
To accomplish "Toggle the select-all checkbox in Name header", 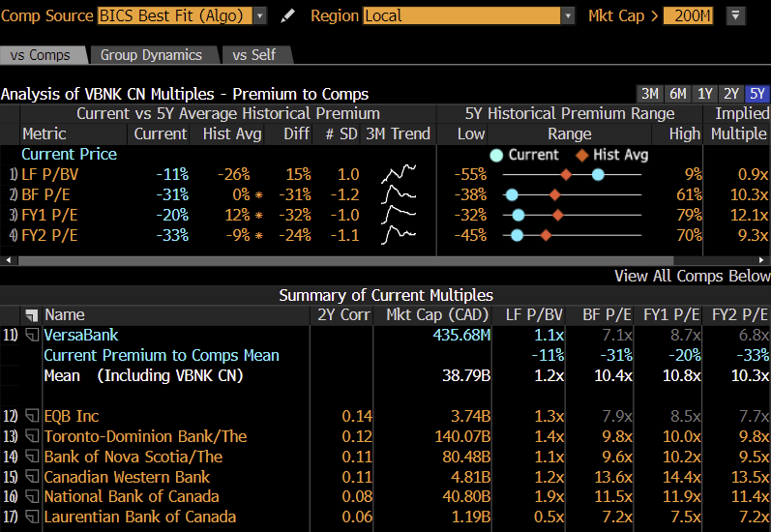I will pyautogui.click(x=32, y=315).
